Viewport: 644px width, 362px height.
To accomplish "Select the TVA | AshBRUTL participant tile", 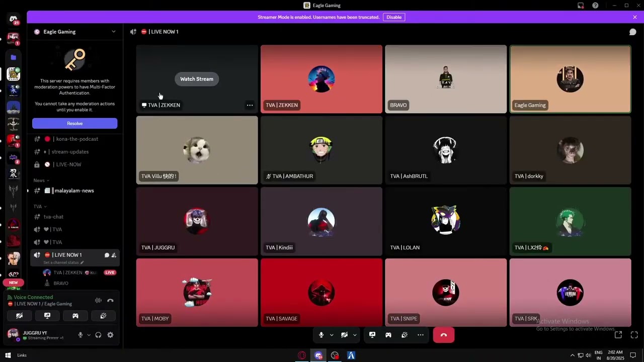I will (446, 150).
